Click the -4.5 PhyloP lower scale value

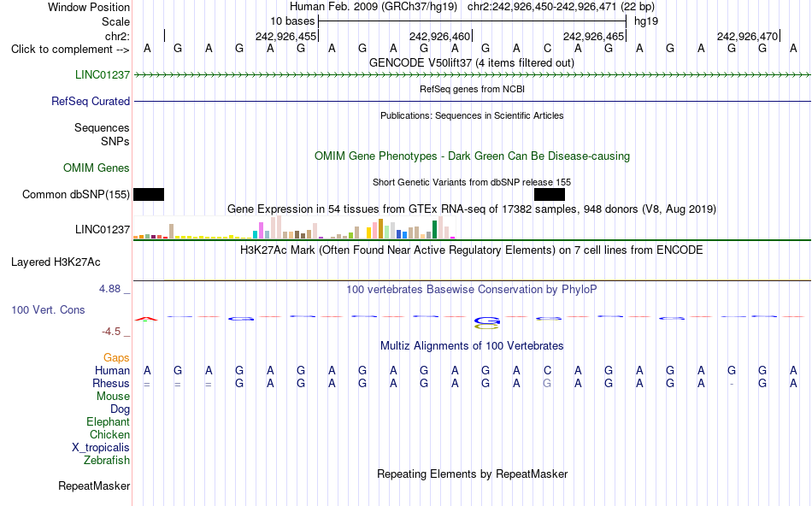click(x=111, y=332)
